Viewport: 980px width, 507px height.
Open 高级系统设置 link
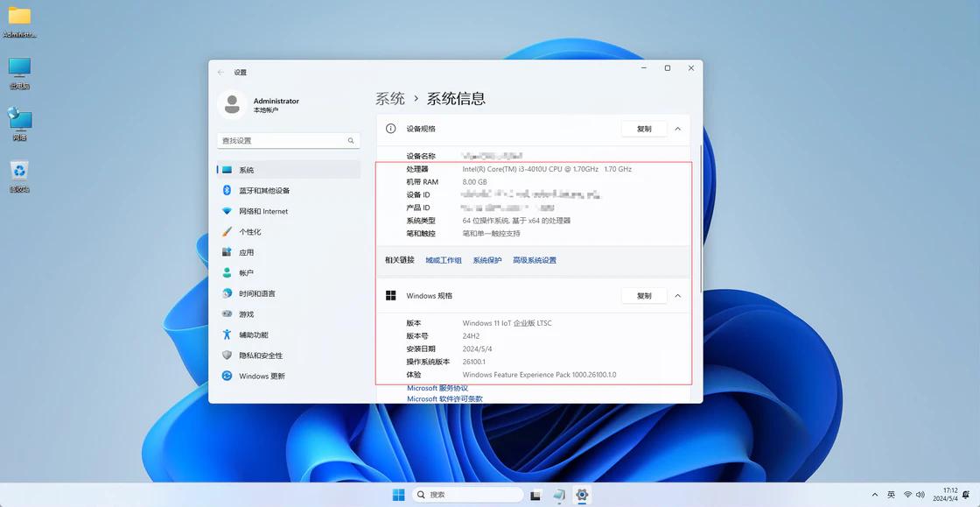tap(535, 259)
